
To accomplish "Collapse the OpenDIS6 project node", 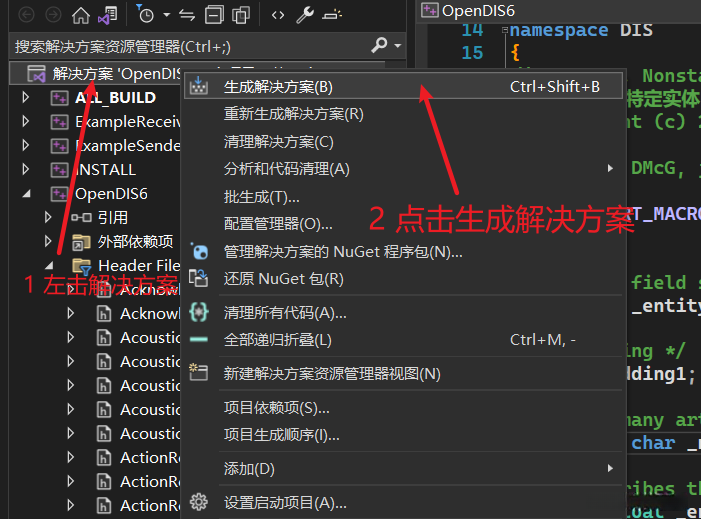I will pyautogui.click(x=27, y=194).
